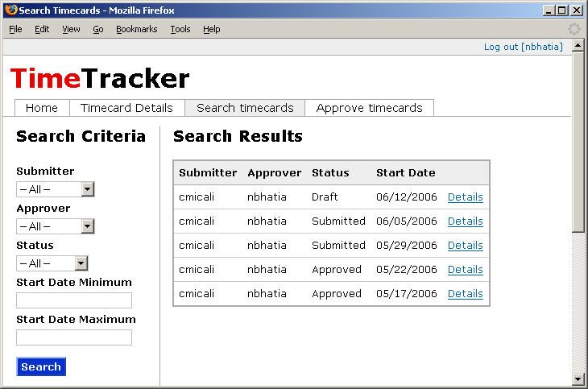Open the View menu
Viewport: 588px width, 389px height.
71,29
